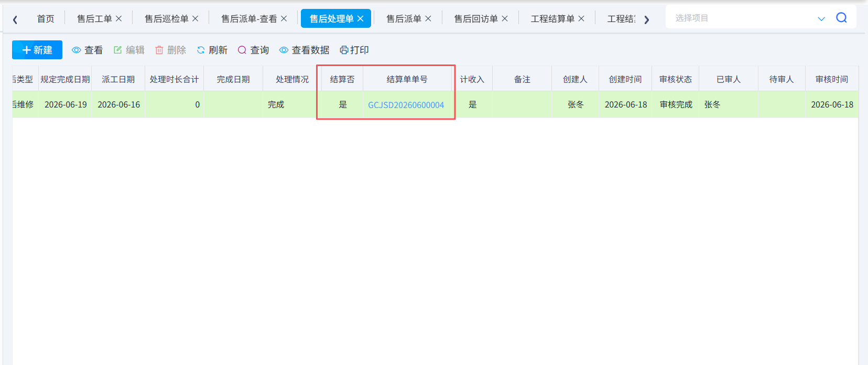
Task: Select the 创建人 cell 张冬
Action: click(x=576, y=104)
